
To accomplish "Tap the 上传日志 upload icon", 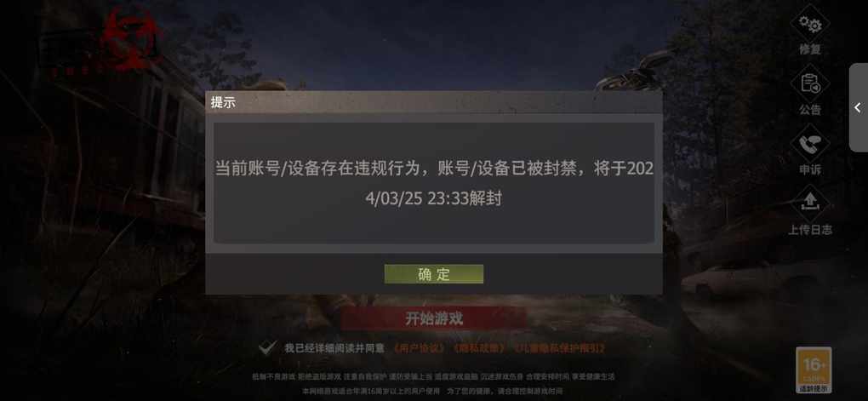I will [x=810, y=203].
